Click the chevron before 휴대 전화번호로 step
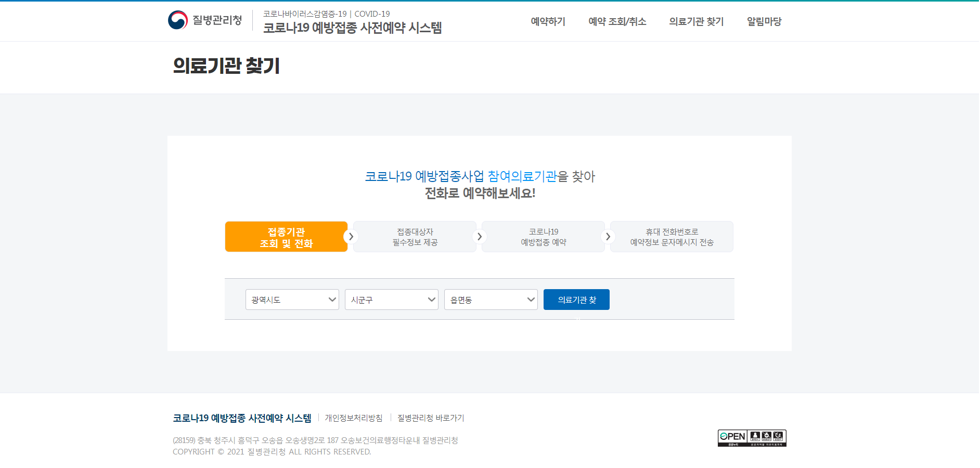 pos(608,236)
